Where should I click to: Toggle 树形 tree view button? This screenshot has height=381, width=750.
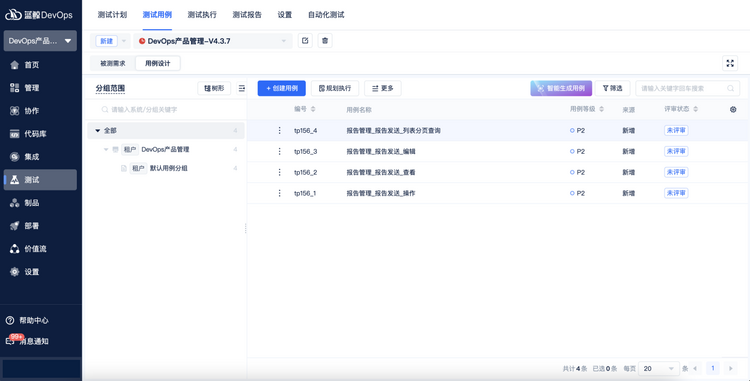[214, 88]
